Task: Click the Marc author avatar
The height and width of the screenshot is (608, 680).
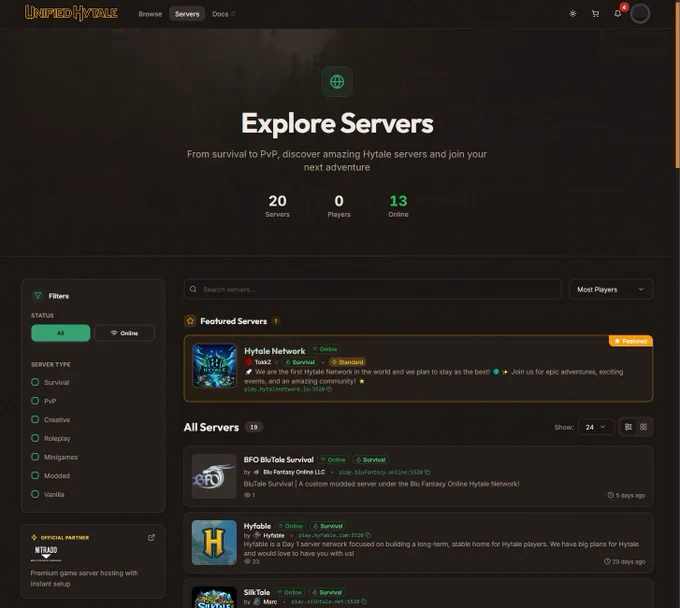Action: [257, 601]
